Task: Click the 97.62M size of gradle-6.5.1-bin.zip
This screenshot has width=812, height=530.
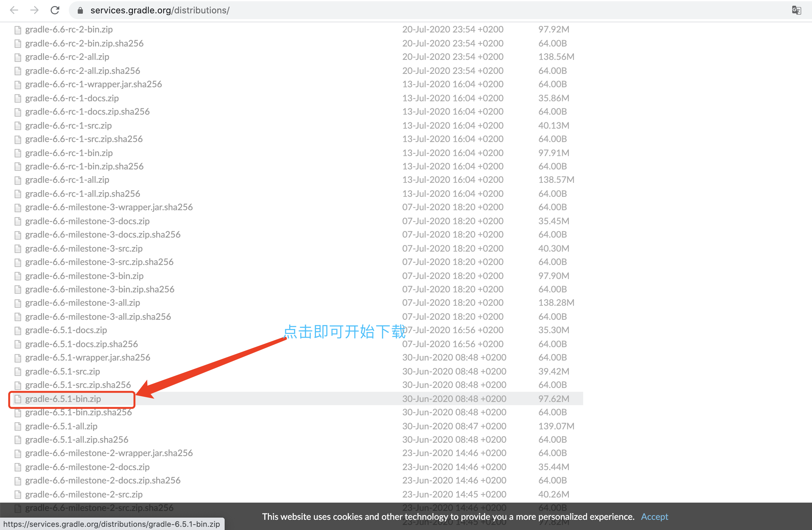Action: (x=553, y=399)
